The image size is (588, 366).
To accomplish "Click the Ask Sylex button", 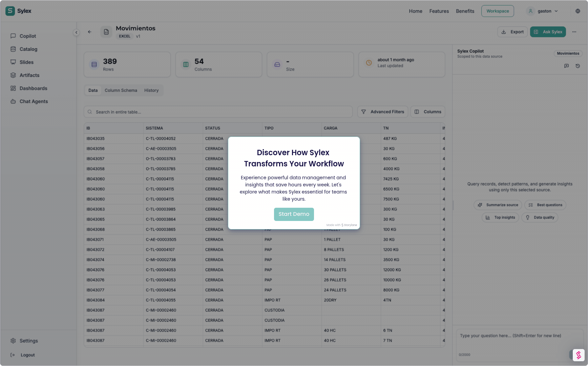I will 548,32.
